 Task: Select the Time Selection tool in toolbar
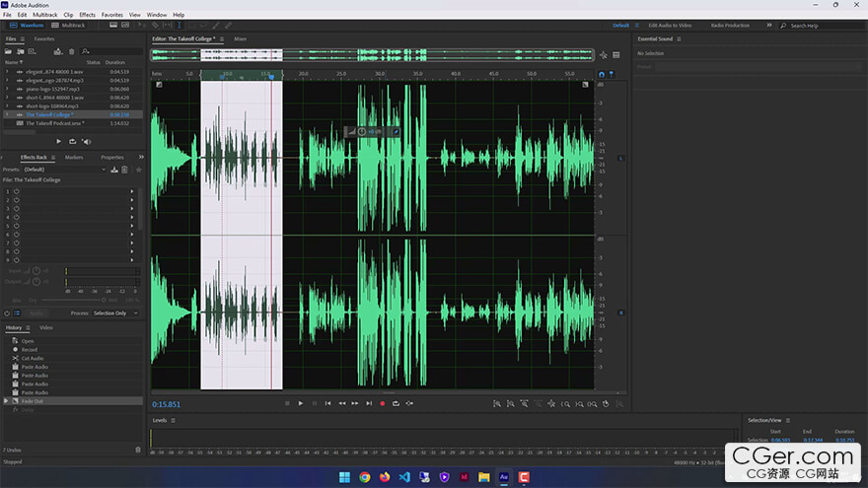point(179,26)
